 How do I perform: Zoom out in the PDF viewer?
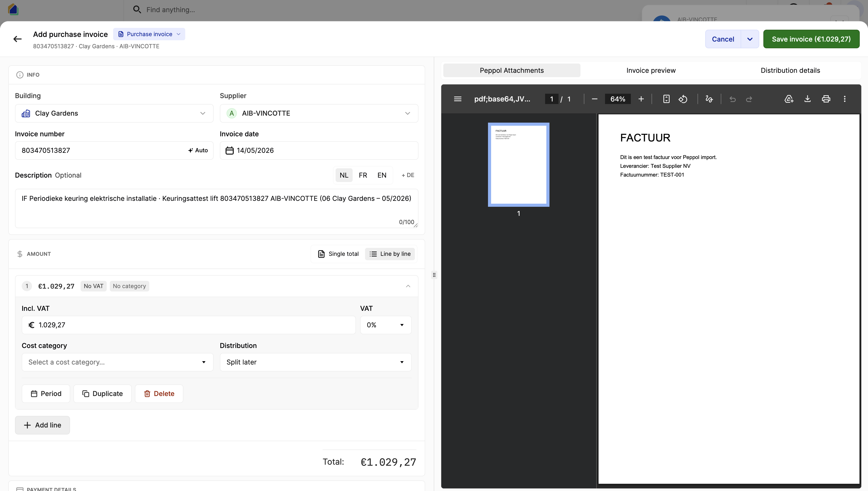click(x=595, y=99)
